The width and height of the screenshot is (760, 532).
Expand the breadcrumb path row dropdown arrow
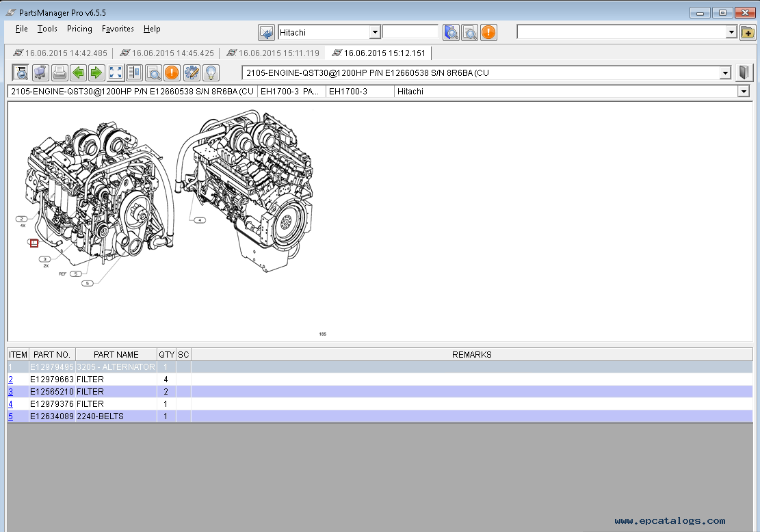pos(744,92)
